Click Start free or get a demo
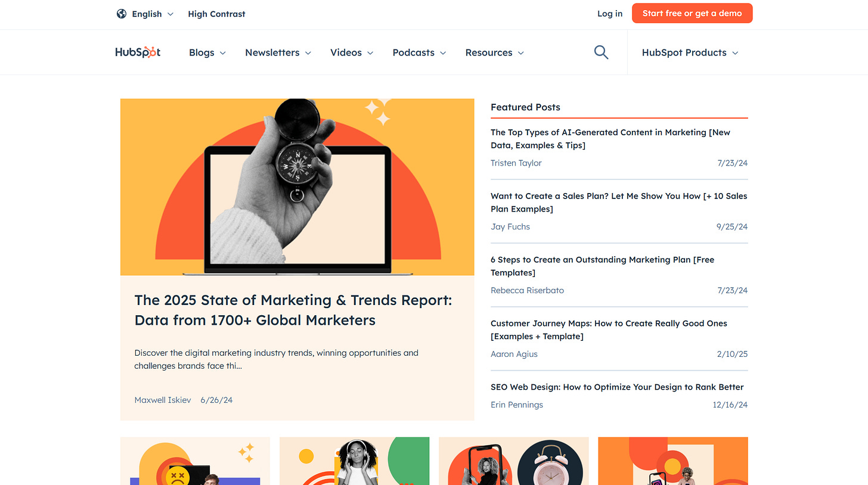The height and width of the screenshot is (485, 868). 692,13
